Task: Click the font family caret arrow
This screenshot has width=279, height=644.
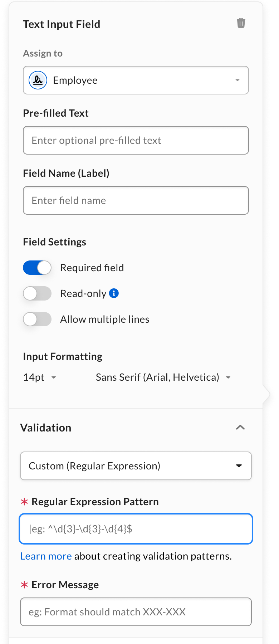Action: 228,377
